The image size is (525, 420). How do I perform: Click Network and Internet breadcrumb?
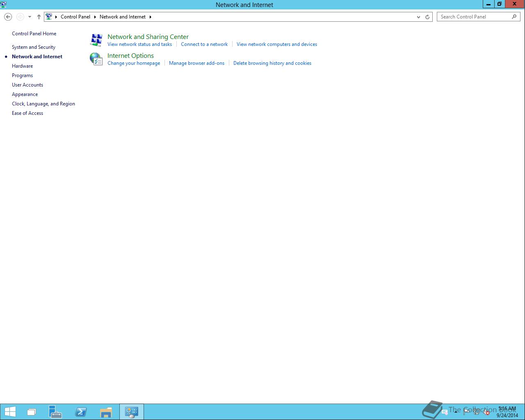click(x=123, y=17)
